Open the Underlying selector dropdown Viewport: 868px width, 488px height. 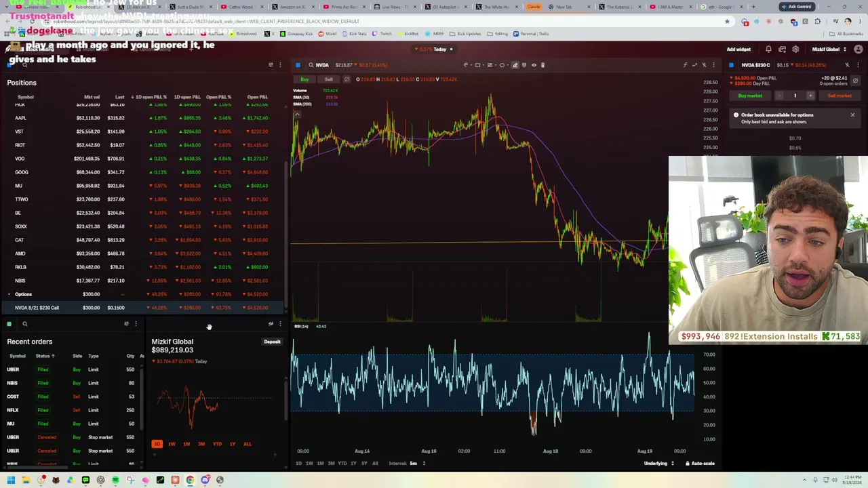(x=658, y=464)
